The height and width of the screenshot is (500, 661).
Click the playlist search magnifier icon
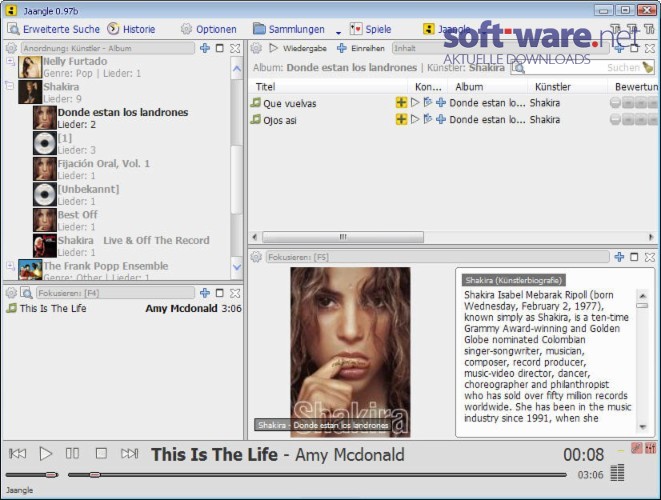26,293
